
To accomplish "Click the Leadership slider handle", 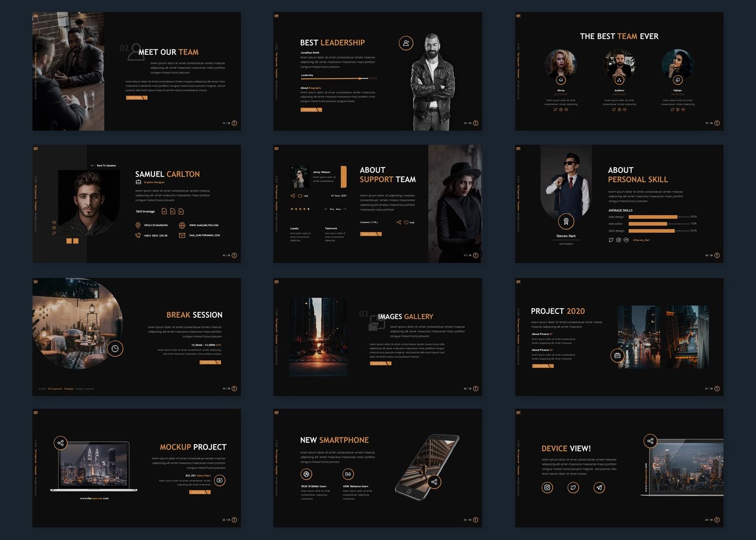I will tap(360, 78).
